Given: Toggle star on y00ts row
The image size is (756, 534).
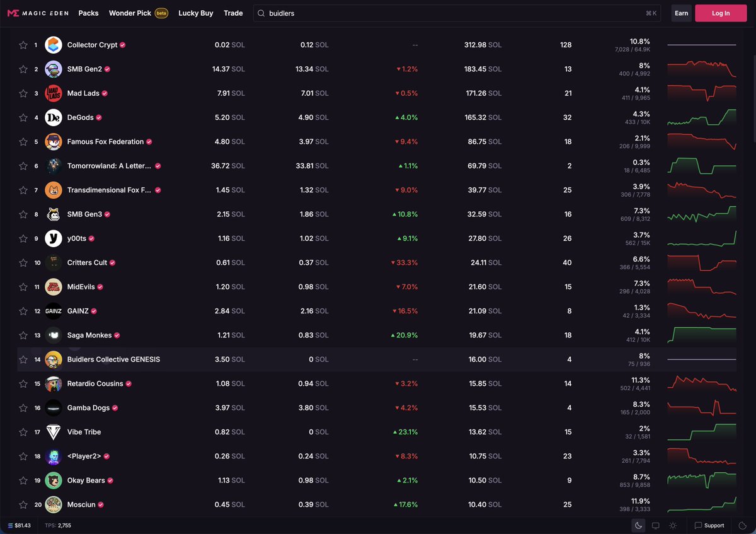Looking at the screenshot, I should tap(23, 238).
